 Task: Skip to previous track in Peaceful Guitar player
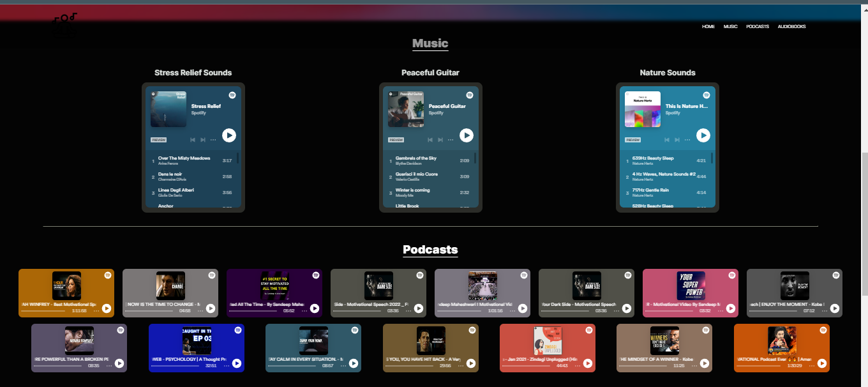[x=430, y=140]
